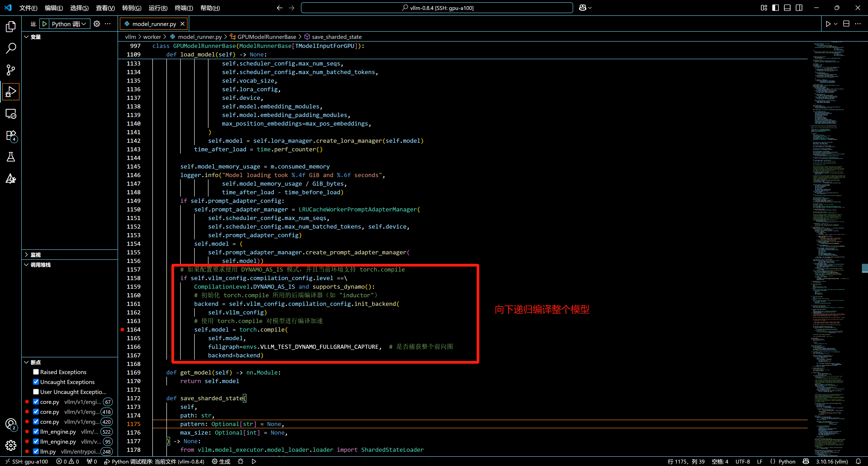868x466 pixels.
Task: Expand the 监视 watch section
Action: tap(69, 255)
